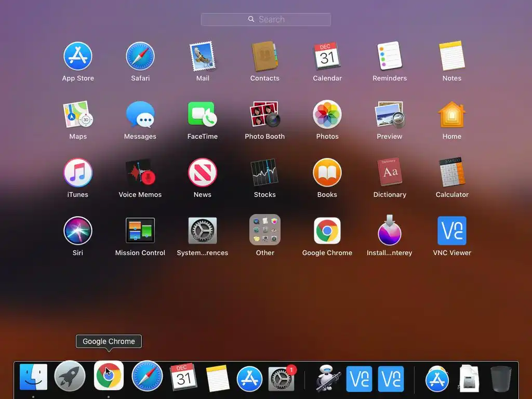The height and width of the screenshot is (399, 532).
Task: Open the News app
Action: (203, 172)
